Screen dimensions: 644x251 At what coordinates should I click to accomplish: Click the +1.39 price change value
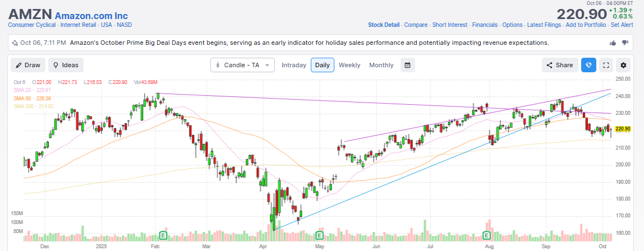[x=620, y=10]
